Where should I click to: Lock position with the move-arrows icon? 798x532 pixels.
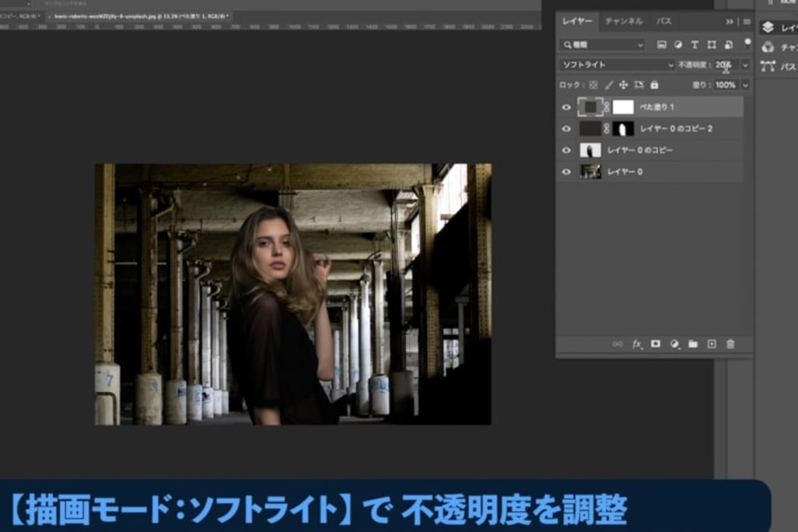pos(623,85)
